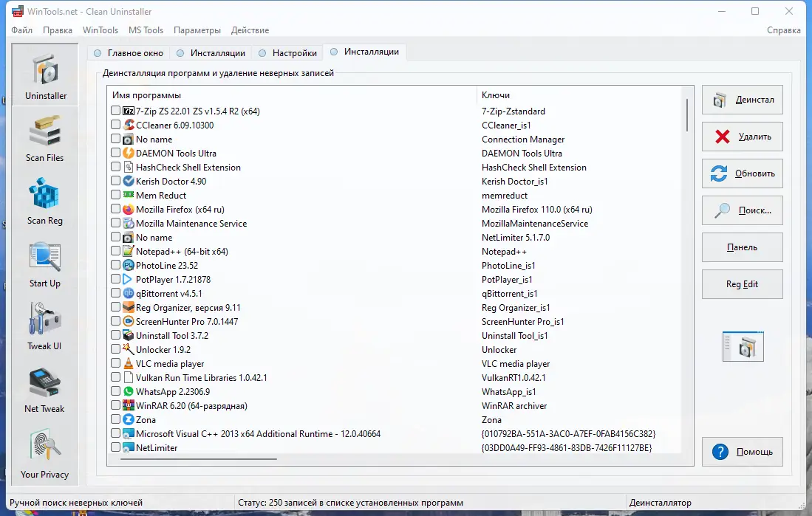
Task: Check the Microsoft Visual C++ 2013 checkbox
Action: (x=115, y=433)
